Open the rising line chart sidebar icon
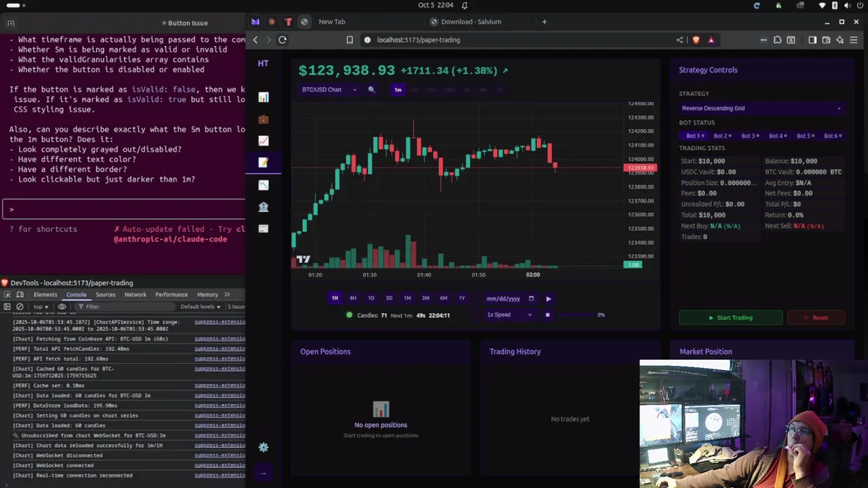The width and height of the screenshot is (868, 488). 263,141
